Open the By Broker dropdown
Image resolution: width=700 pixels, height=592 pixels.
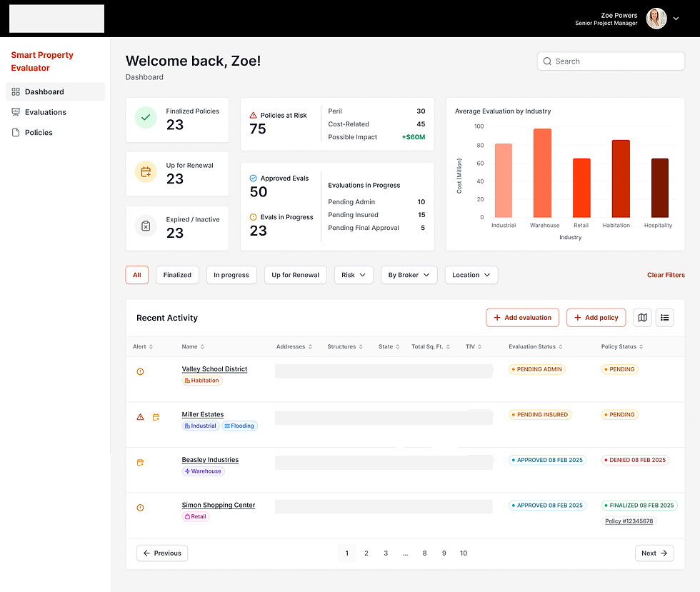click(x=409, y=275)
